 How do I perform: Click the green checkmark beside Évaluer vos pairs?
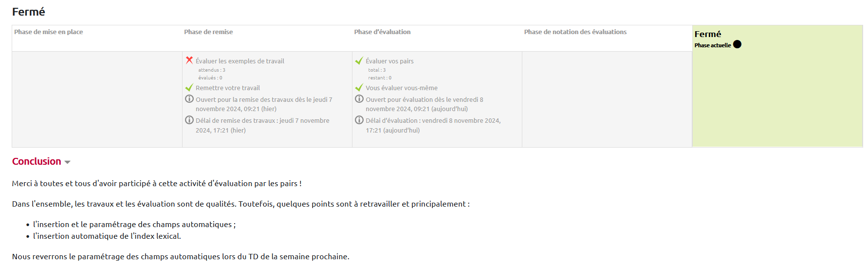point(359,60)
